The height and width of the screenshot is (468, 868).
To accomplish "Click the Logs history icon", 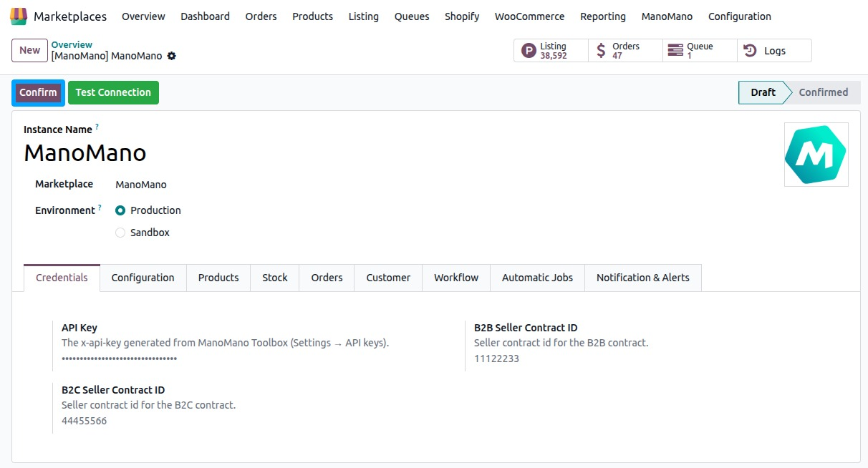I will [750, 51].
